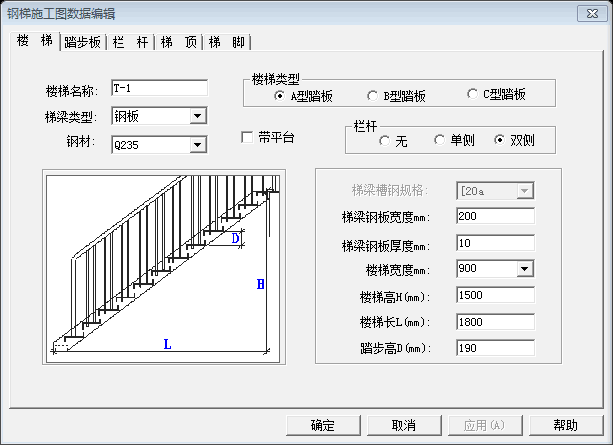Close the 钢梯施工图数据编辑 dialog
Screen dimensions: 613x445
592,14
